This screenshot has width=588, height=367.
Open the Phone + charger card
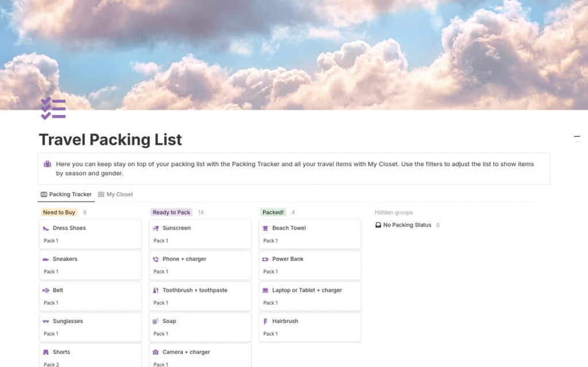click(200, 265)
